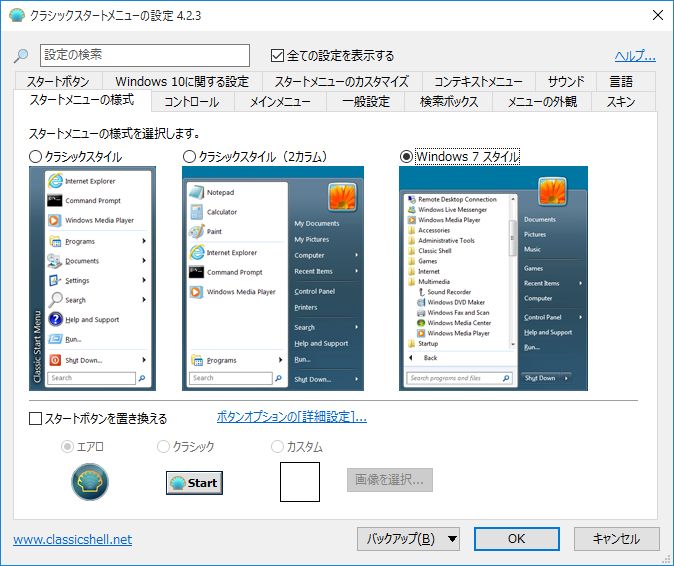Click the magnifier icon beside the search field

22,55
